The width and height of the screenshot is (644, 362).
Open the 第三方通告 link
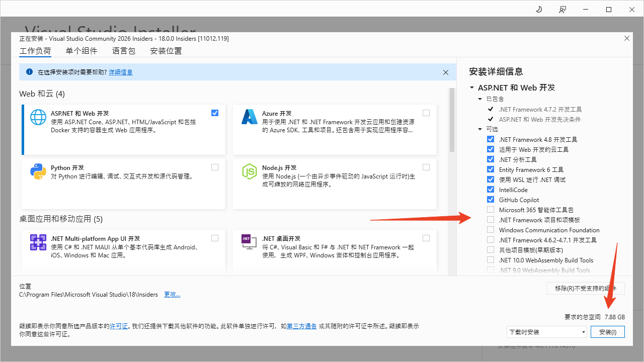(302, 326)
